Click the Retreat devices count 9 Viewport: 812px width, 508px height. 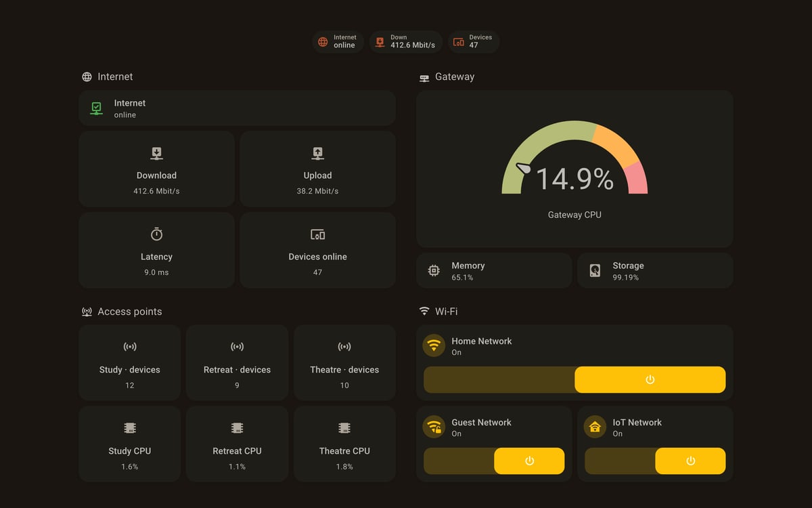point(237,385)
